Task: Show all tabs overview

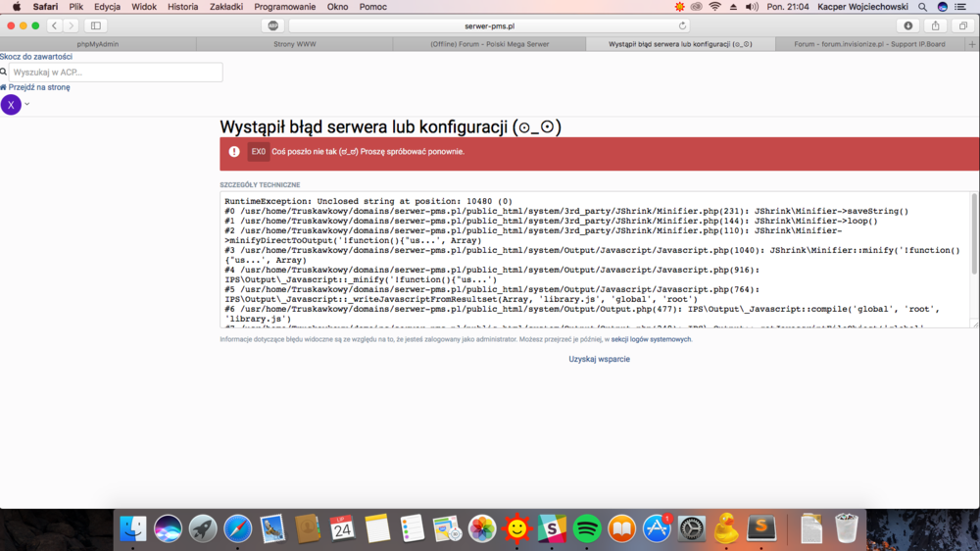Action: [963, 25]
